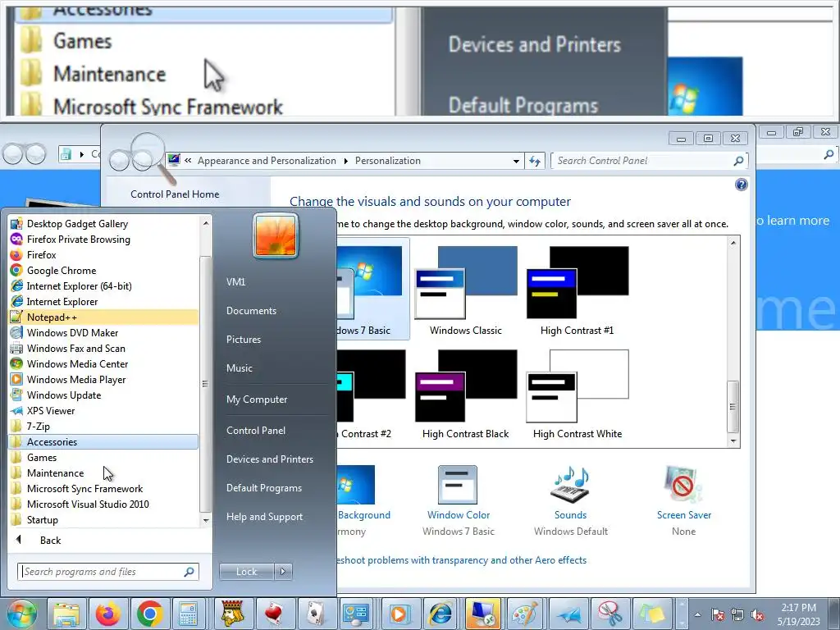The height and width of the screenshot is (630, 840).
Task: Open Sticky Notes from the taskbar
Action: click(651, 614)
